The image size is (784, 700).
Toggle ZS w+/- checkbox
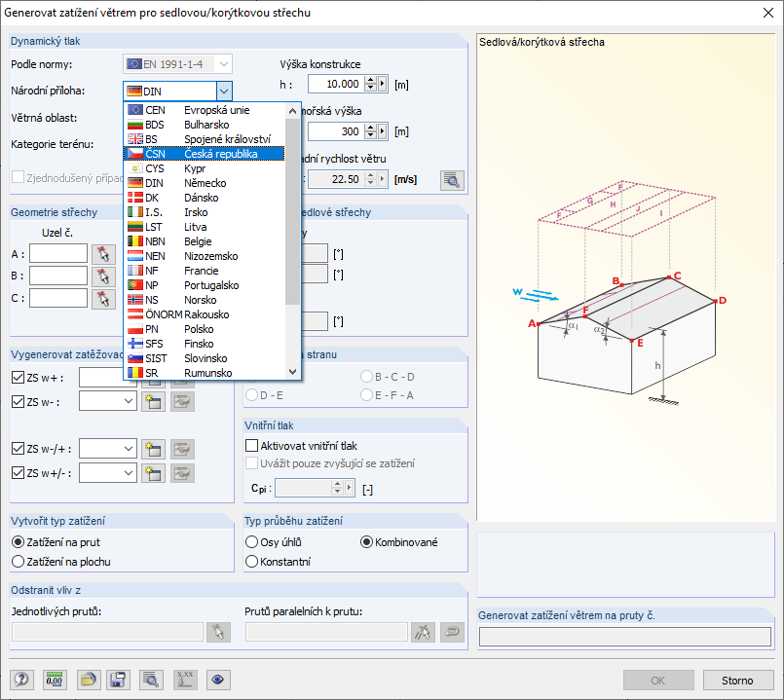tap(18, 472)
